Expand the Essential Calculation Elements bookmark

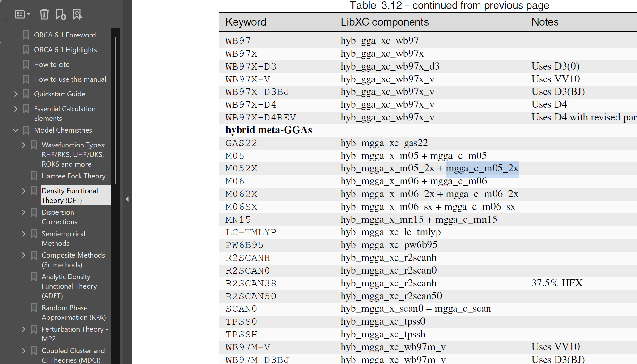pos(16,109)
